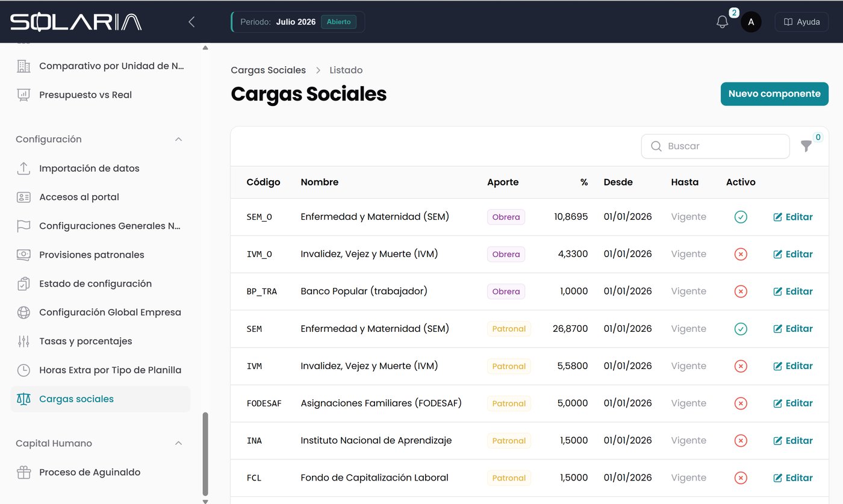Click the Cargas sociales scales icon
This screenshot has height=504, width=843.
point(23,399)
